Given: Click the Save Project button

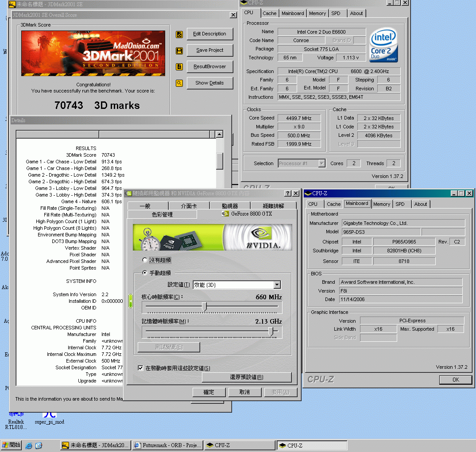Looking at the screenshot, I should (x=210, y=50).
